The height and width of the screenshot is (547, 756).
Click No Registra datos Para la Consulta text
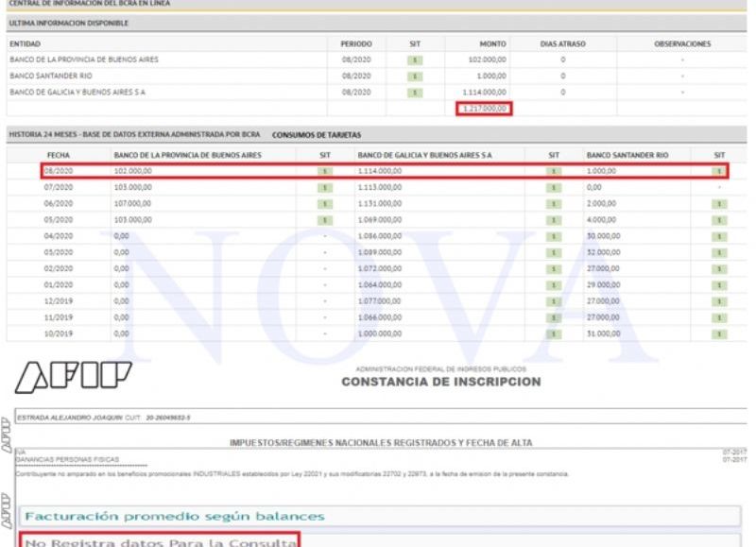tap(160, 540)
